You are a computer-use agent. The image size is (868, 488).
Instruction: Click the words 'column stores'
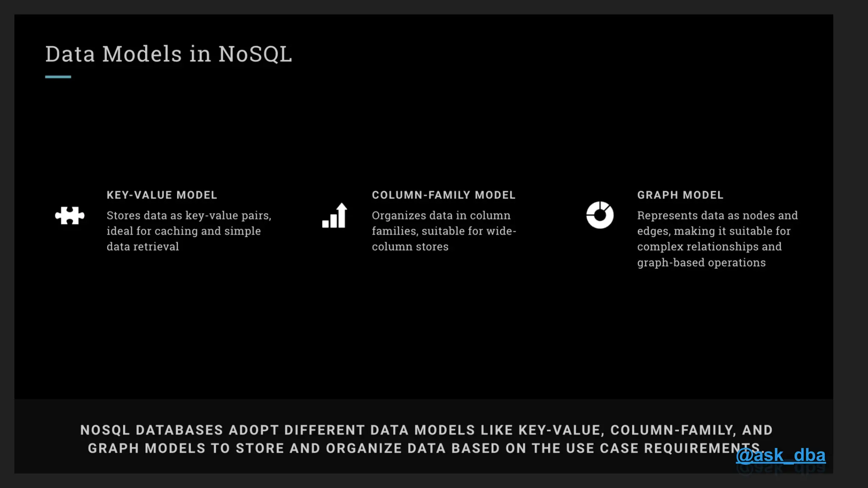[410, 247]
